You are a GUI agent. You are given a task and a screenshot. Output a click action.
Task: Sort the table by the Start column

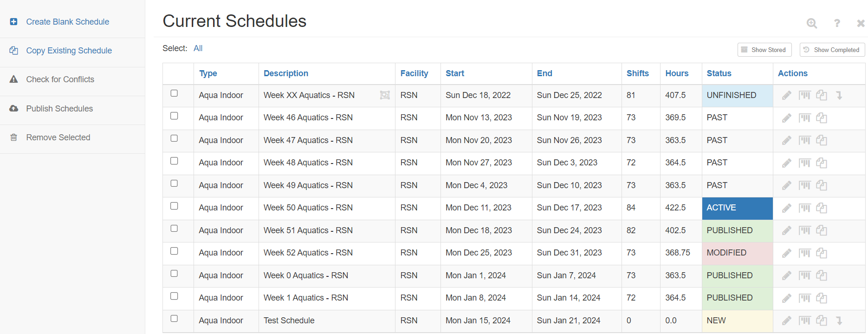point(454,73)
